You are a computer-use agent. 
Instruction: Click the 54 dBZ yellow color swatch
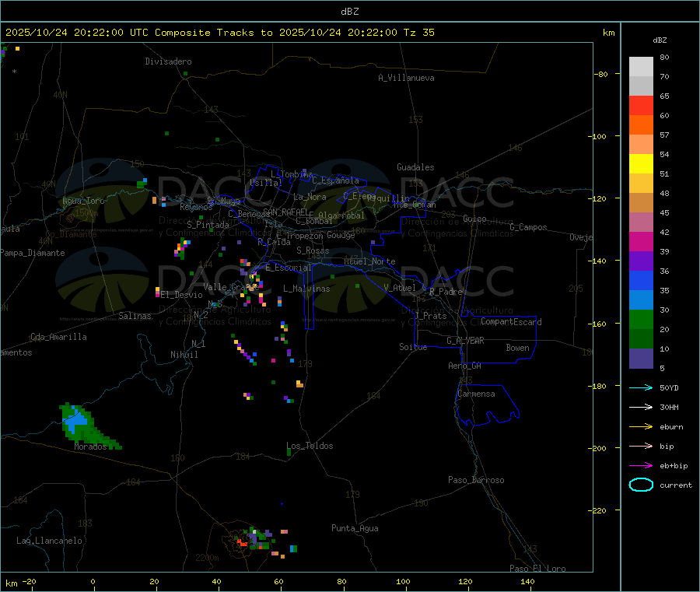point(641,164)
